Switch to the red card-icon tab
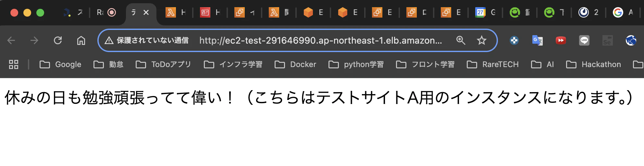This screenshot has height=166, width=644. click(x=211, y=12)
